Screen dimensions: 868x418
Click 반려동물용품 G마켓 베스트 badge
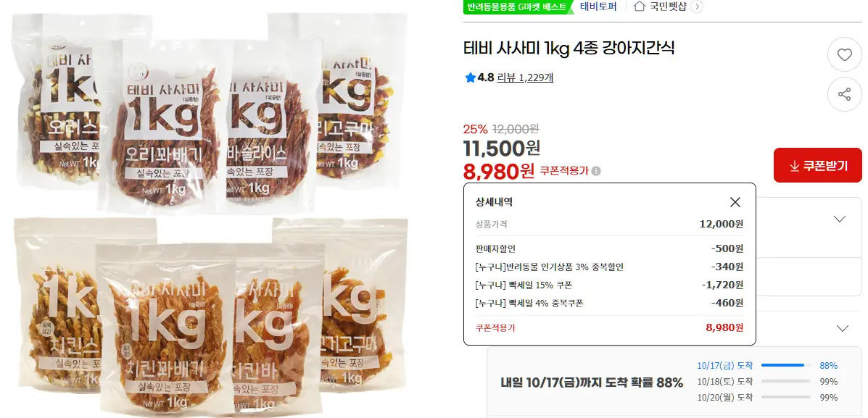point(518,7)
